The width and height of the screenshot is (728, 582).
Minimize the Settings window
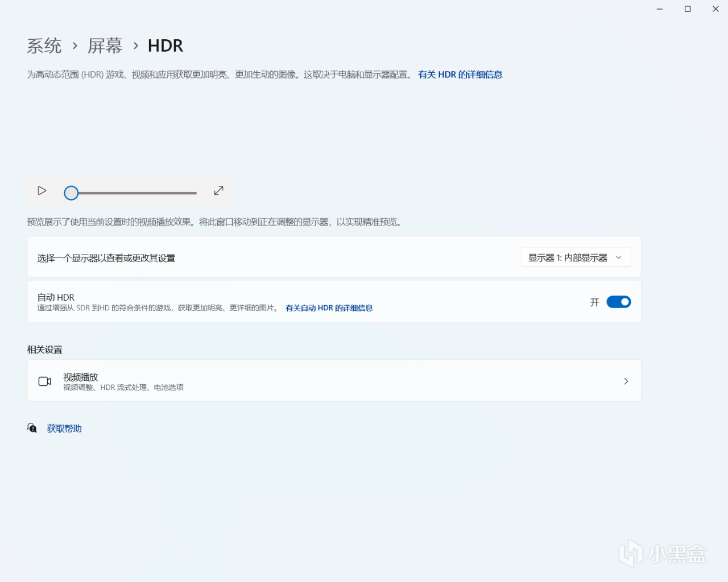[660, 9]
